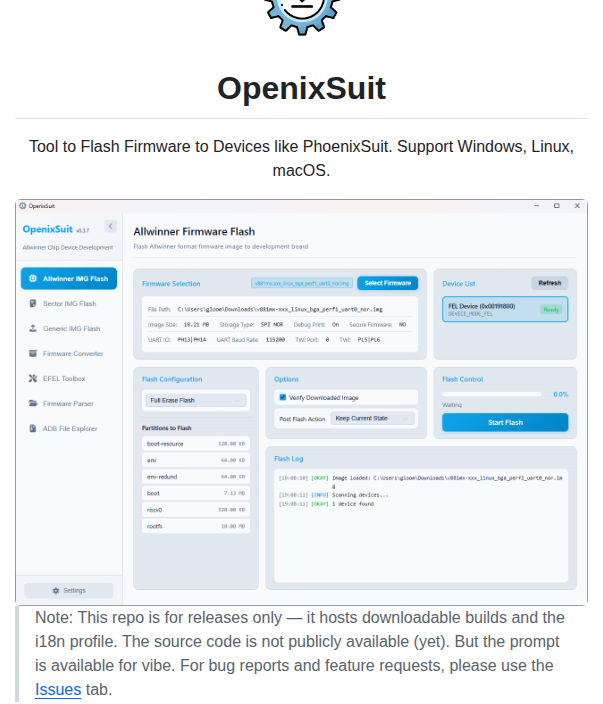Click the Generic IMG Flash upload icon
Viewport: 603px width, 704px height.
point(33,329)
